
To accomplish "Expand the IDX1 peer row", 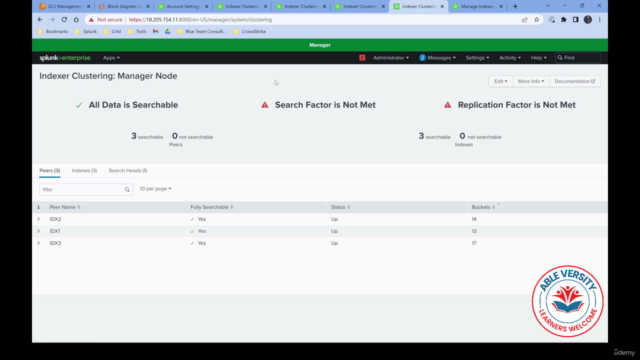I will [38, 231].
